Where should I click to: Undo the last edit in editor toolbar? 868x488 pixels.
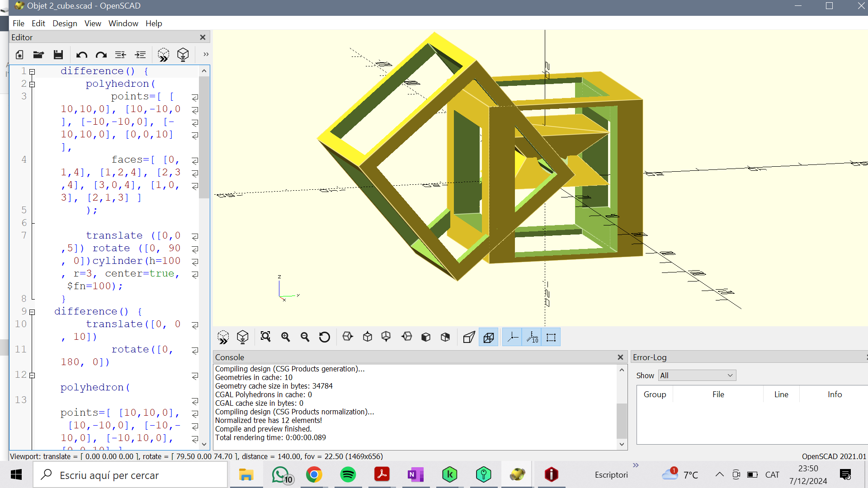82,55
